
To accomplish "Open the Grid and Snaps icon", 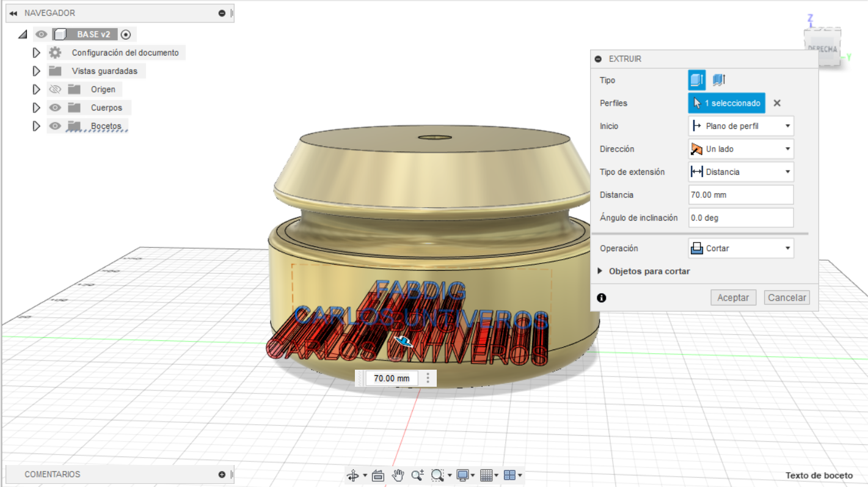I will pos(486,475).
